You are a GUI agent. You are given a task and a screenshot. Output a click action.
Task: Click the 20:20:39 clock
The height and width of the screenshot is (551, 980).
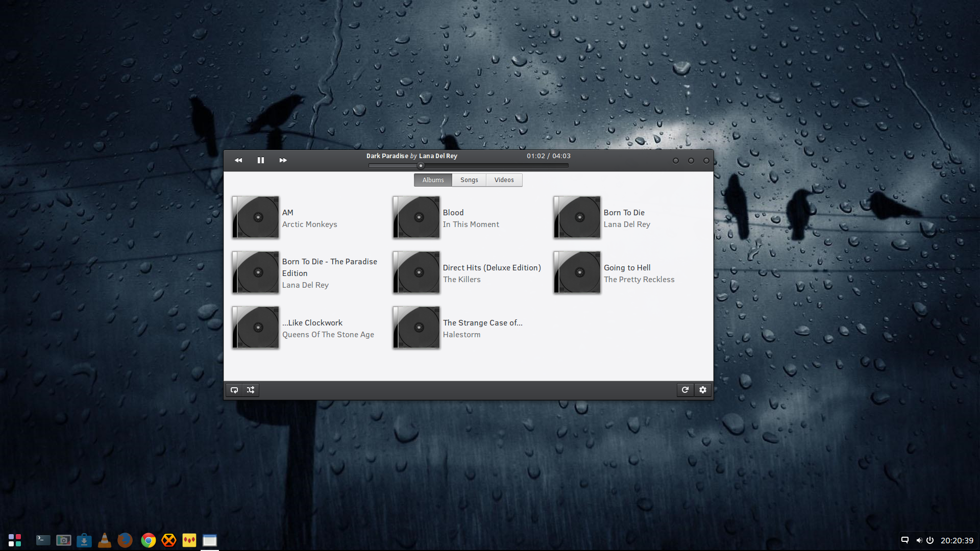(957, 540)
